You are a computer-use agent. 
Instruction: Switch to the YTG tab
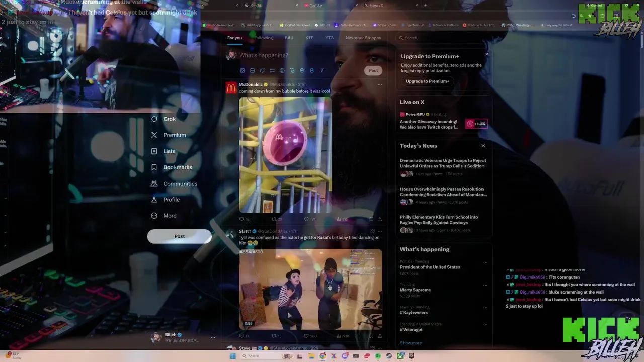[x=329, y=38]
